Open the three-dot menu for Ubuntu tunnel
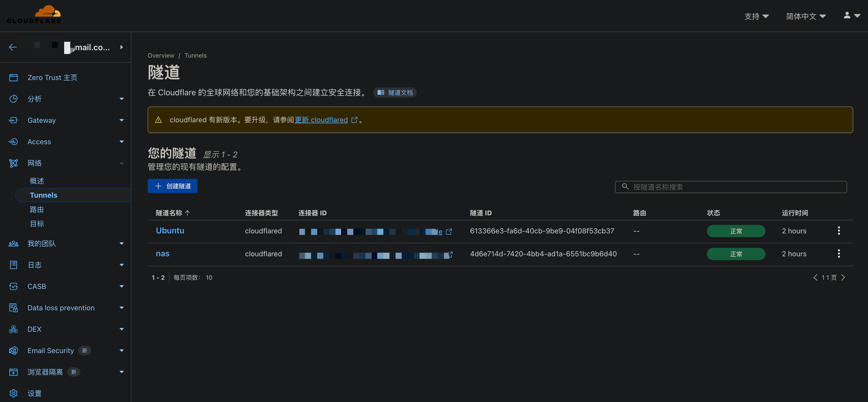The image size is (868, 402). coord(839,231)
